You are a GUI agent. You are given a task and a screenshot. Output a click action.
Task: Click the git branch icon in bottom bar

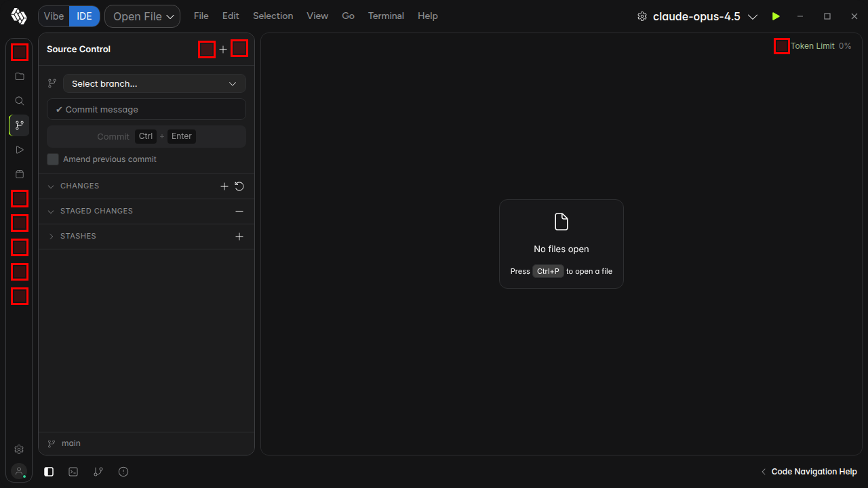[98, 472]
